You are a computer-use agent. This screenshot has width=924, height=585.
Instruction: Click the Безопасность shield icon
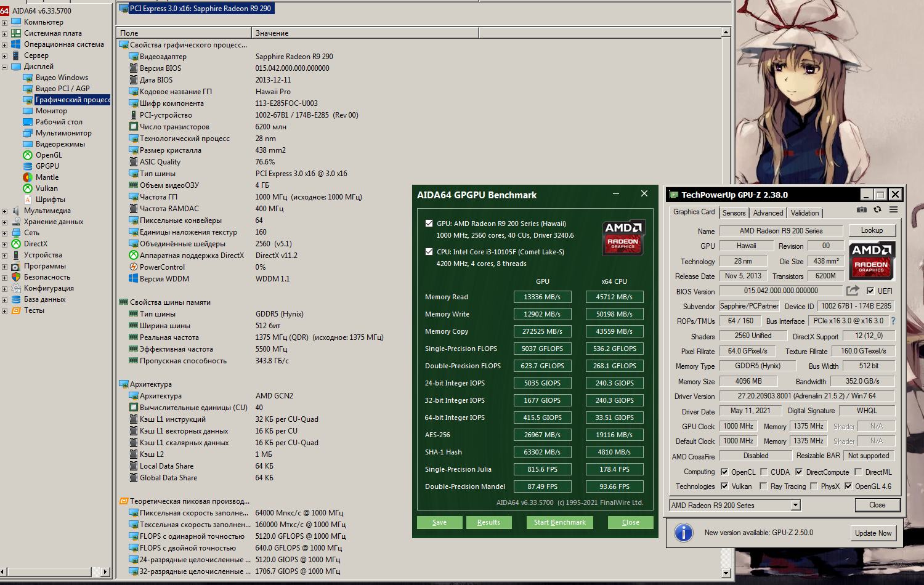point(16,277)
